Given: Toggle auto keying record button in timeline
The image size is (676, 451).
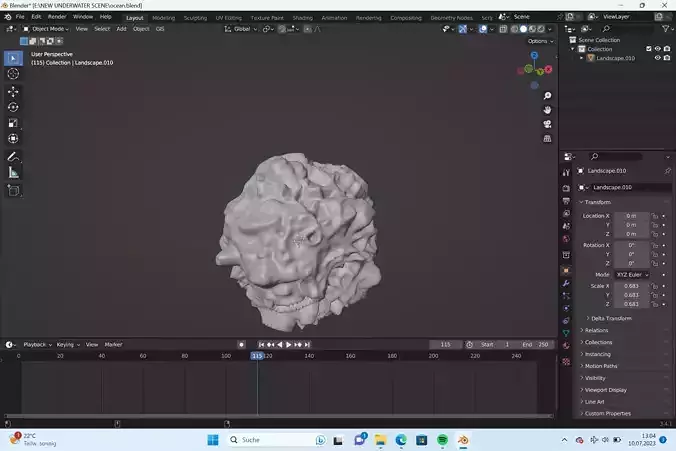Looking at the screenshot, I should [x=241, y=345].
